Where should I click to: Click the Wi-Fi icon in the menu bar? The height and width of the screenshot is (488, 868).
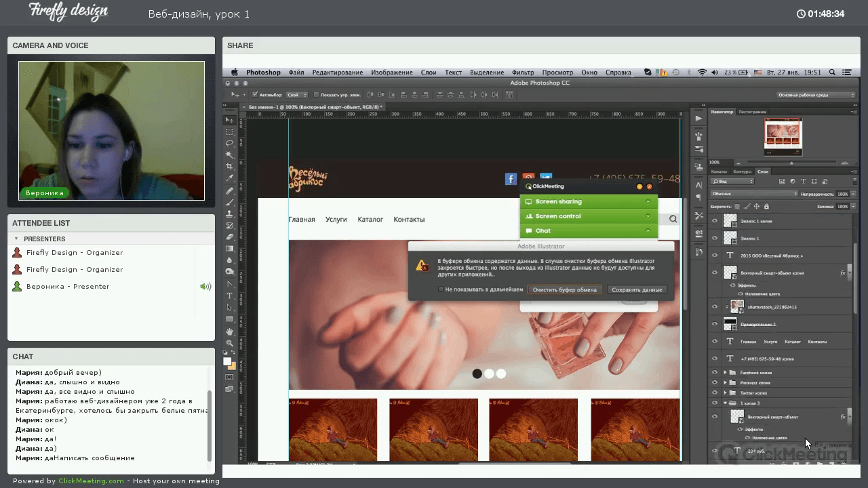tap(702, 72)
